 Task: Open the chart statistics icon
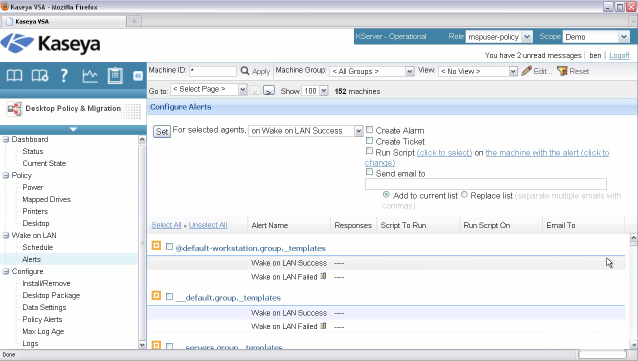[x=90, y=75]
